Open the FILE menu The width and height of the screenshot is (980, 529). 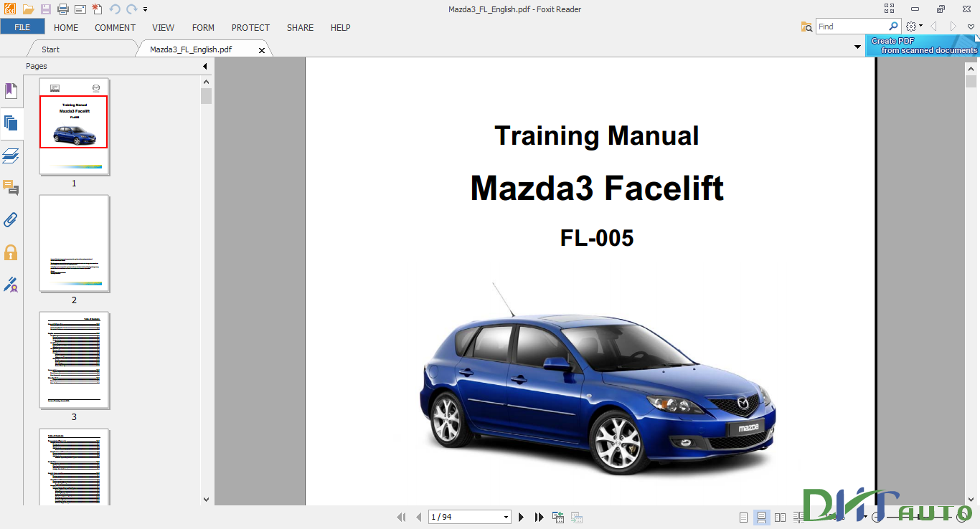(x=22, y=27)
